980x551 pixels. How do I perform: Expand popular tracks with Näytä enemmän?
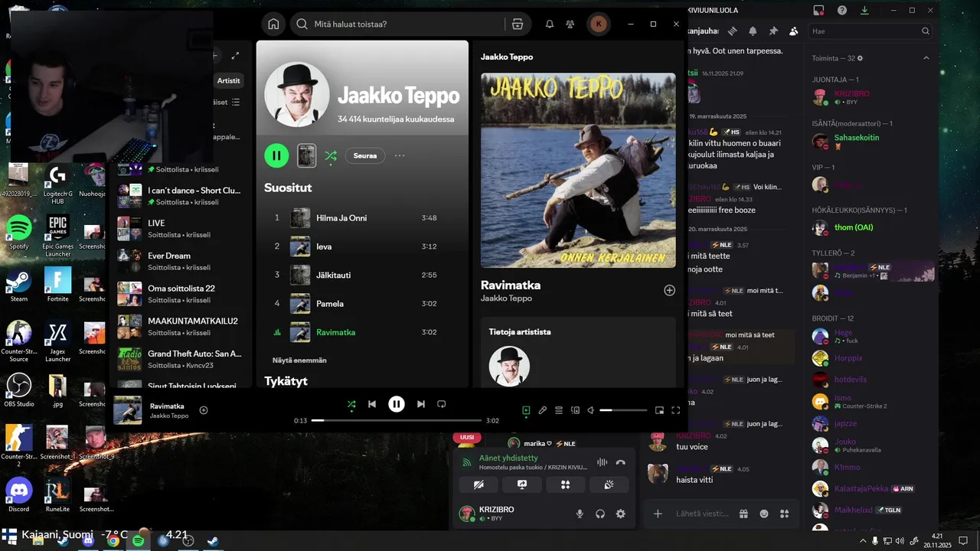(299, 360)
